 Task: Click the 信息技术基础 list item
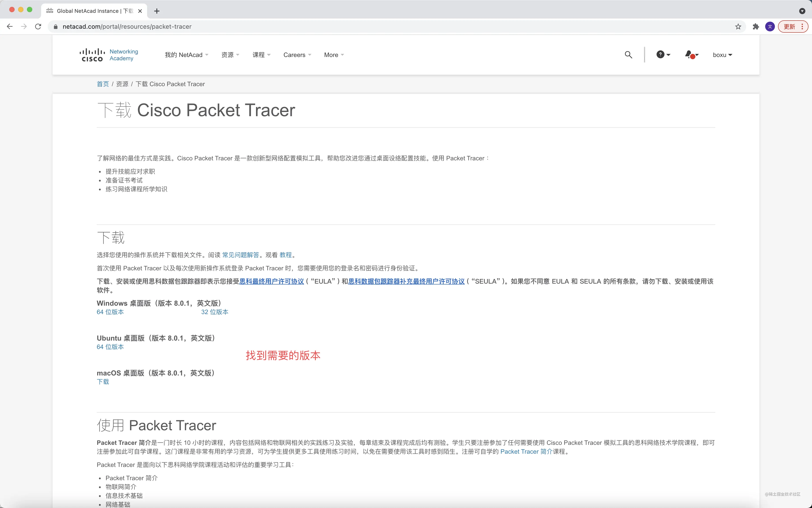pyautogui.click(x=124, y=496)
